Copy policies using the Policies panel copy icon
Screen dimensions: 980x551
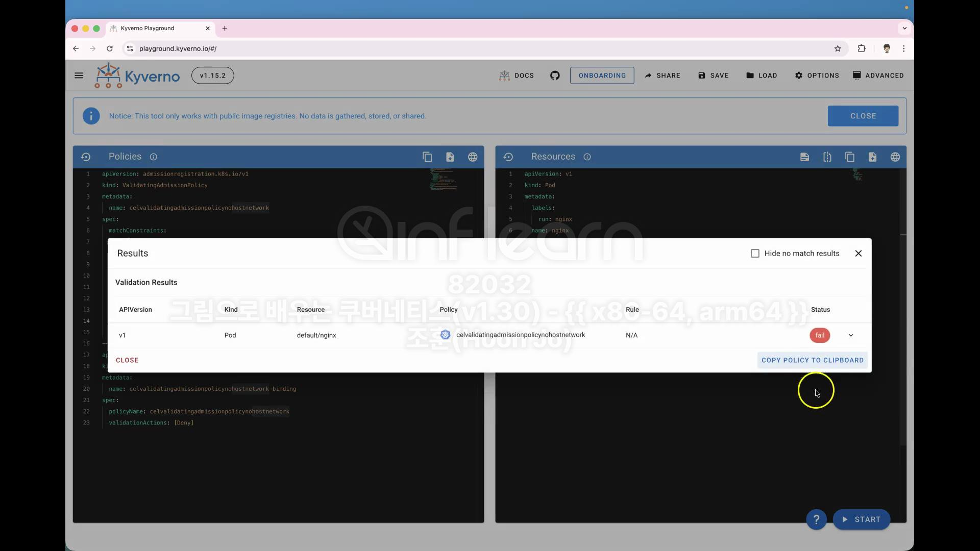click(427, 157)
